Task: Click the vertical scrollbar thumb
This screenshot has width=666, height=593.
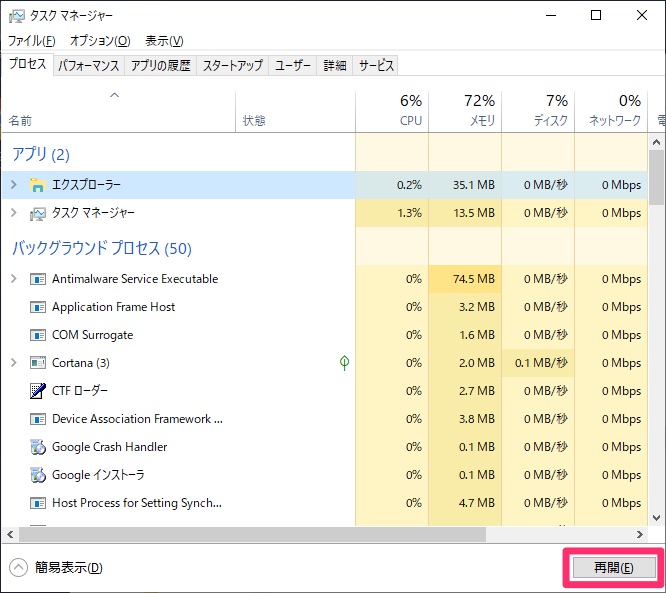Action: 657,177
